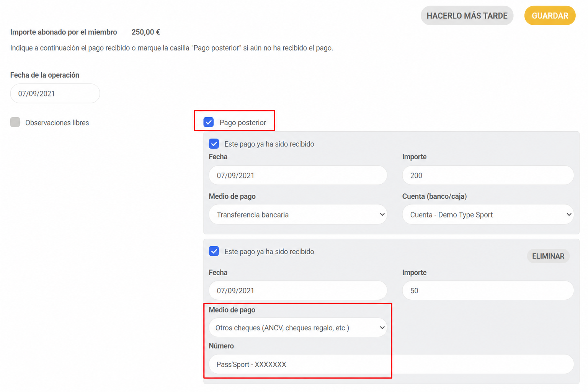
Task: Click the Observaciones libres label text
Action: pyautogui.click(x=57, y=122)
